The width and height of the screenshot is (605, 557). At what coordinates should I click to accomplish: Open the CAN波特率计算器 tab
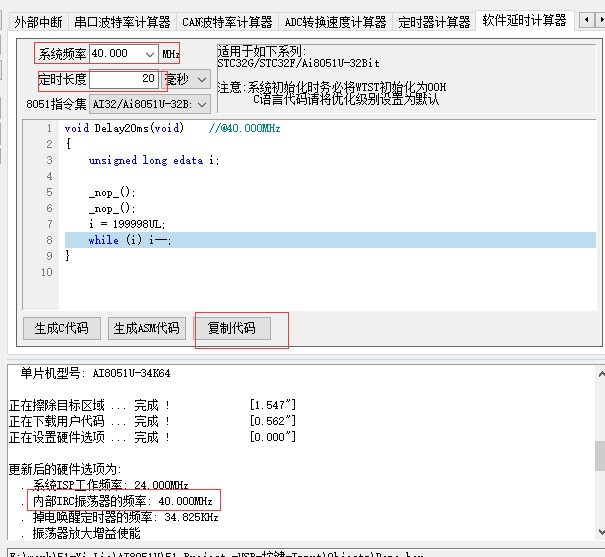click(x=227, y=22)
